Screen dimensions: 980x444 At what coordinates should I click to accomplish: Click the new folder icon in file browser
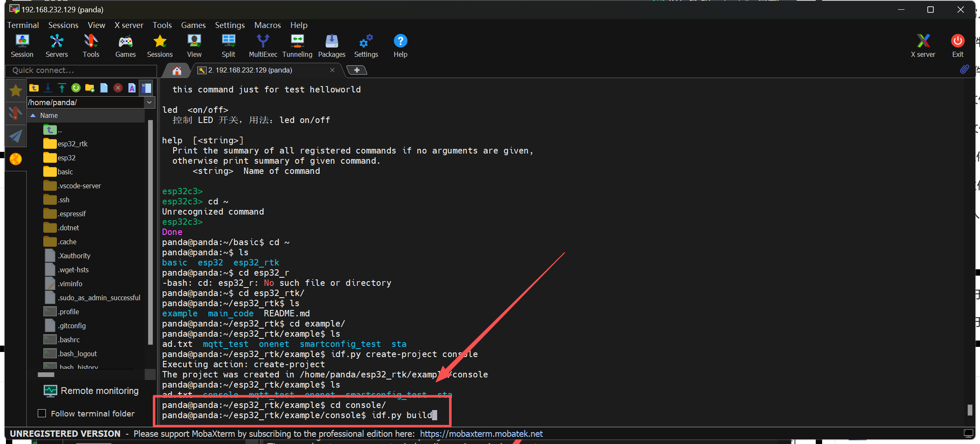pyautogui.click(x=90, y=88)
